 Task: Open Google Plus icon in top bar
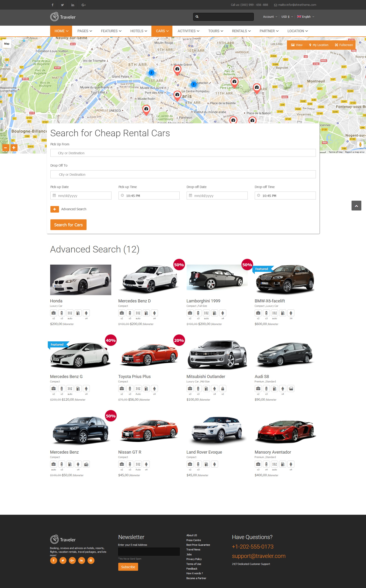click(x=84, y=5)
